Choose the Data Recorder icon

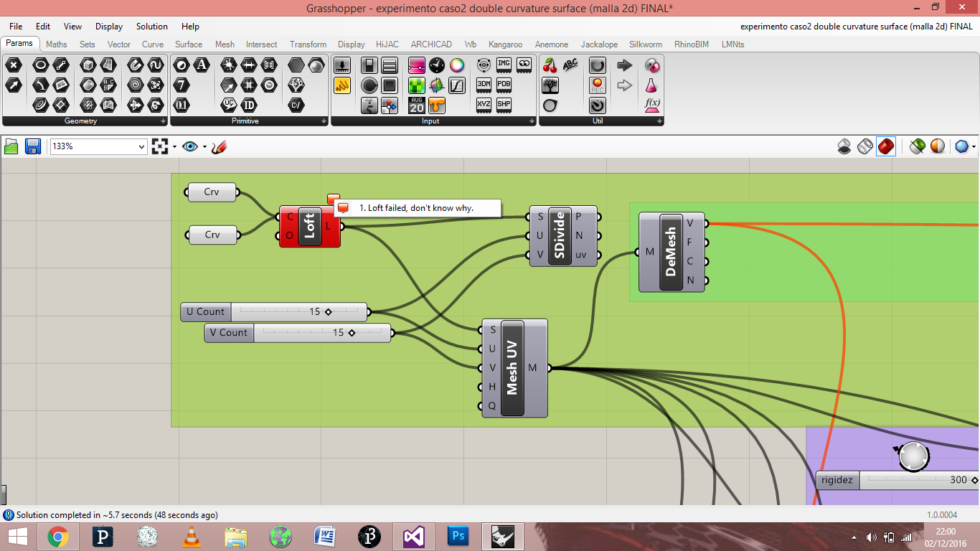point(598,85)
